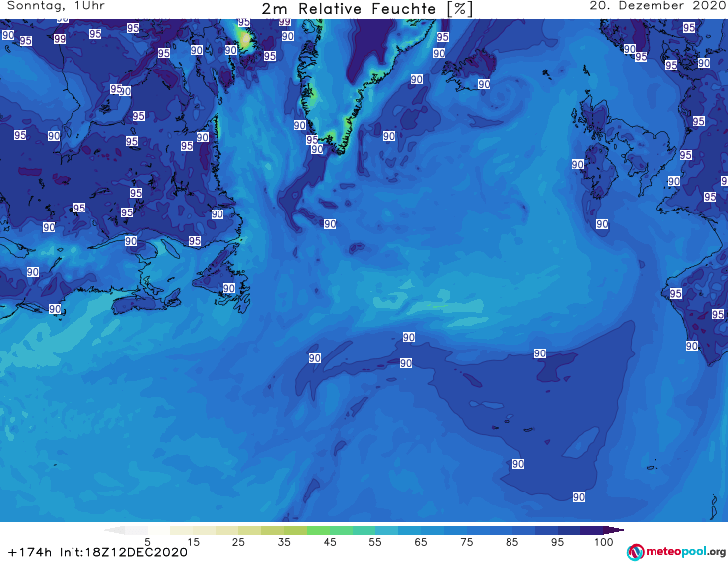Click the legend value 75 on color scale

(466, 542)
